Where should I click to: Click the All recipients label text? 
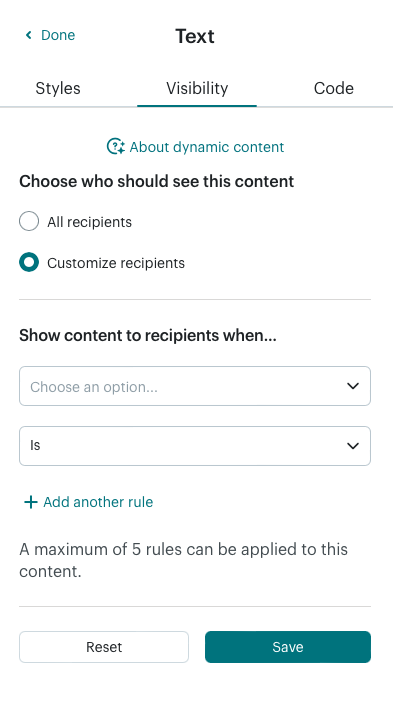click(x=89, y=222)
